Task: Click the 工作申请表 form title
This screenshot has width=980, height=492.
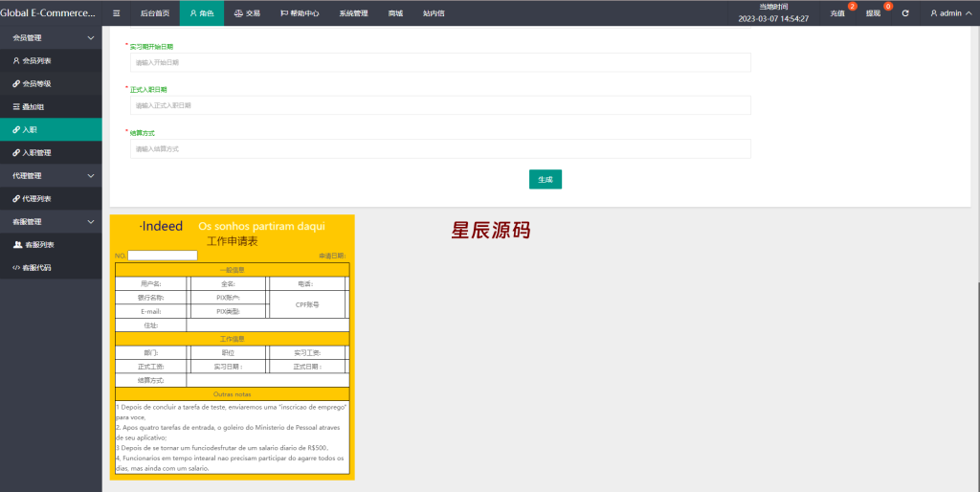Action: tap(232, 241)
